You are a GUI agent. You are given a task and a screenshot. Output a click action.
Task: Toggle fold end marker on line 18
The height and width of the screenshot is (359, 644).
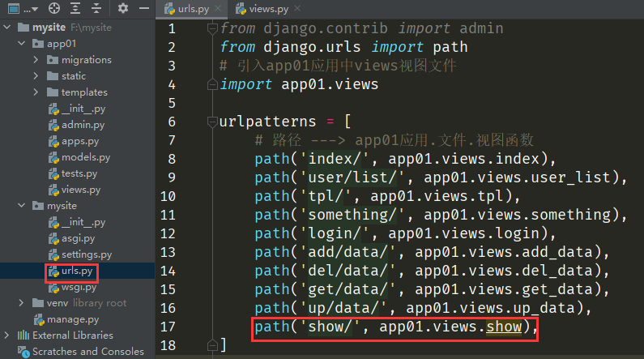212,345
